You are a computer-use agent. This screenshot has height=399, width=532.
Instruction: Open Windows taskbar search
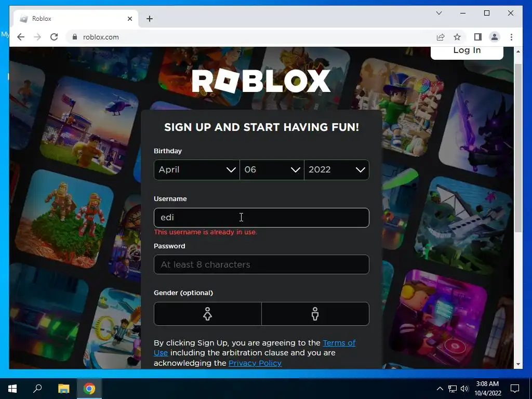37,389
